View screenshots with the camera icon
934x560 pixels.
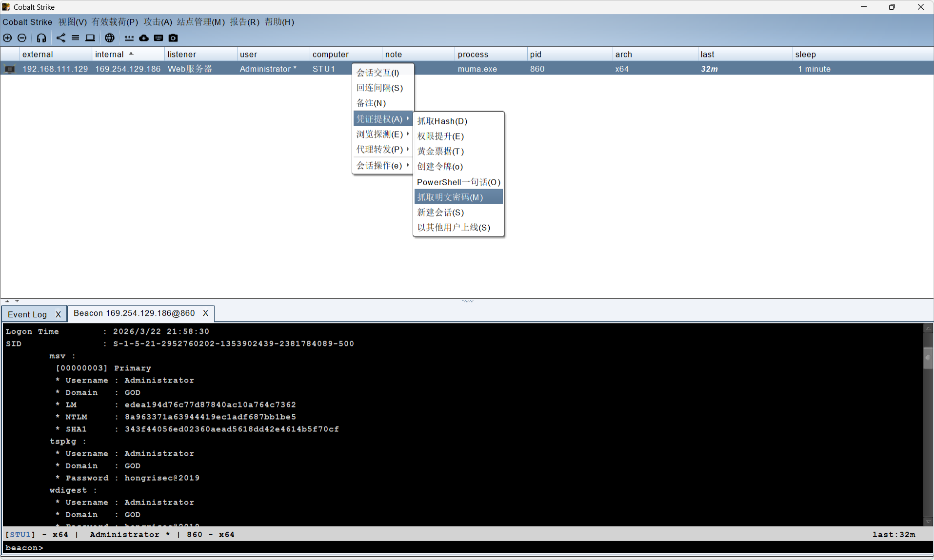[x=173, y=38]
